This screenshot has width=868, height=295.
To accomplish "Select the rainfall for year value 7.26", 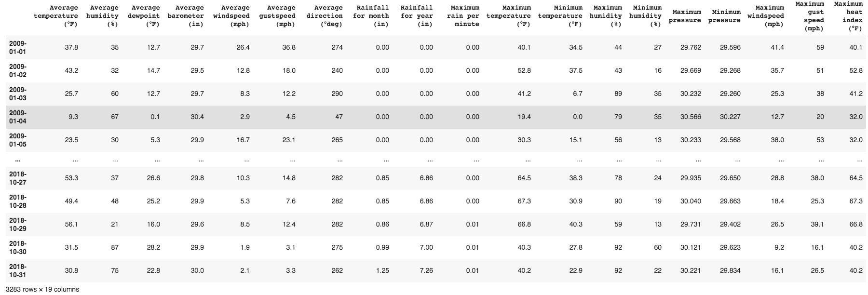I will [x=426, y=270].
